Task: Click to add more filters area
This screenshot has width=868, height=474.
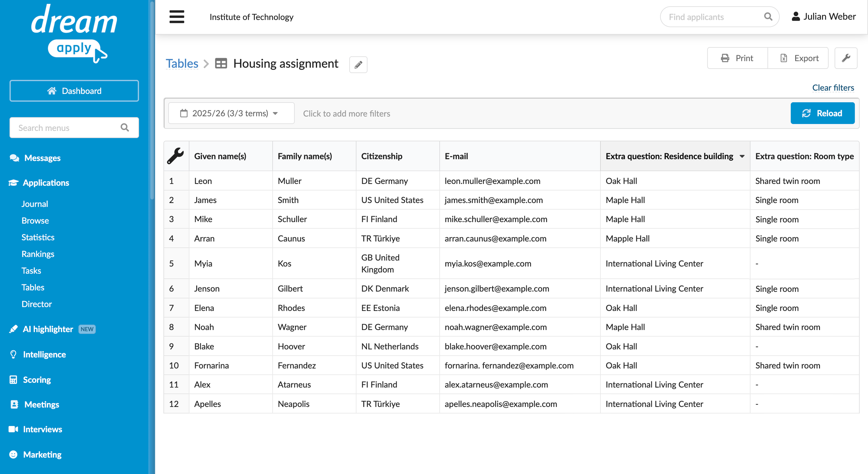Action: [346, 114]
